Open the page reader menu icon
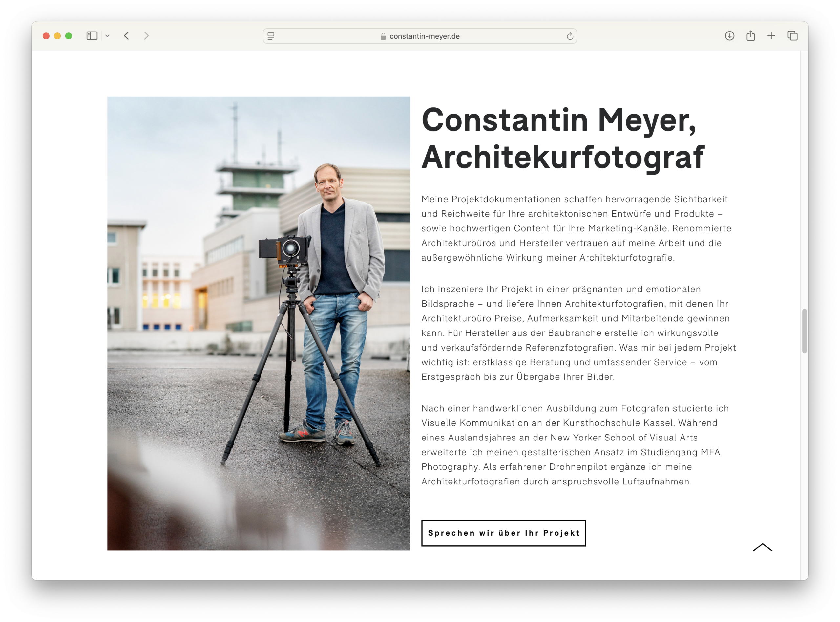This screenshot has height=622, width=840. pos(271,36)
